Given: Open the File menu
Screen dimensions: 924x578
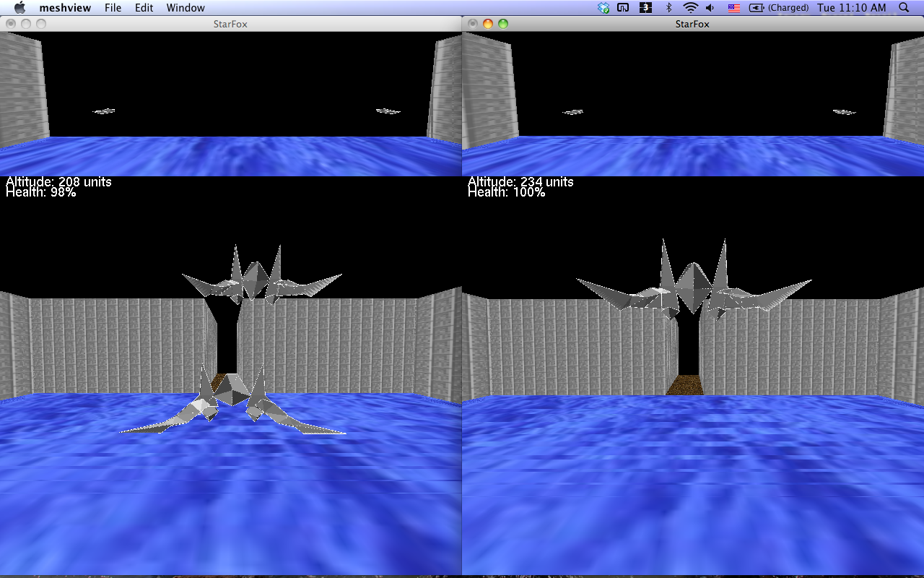Looking at the screenshot, I should click(x=113, y=8).
